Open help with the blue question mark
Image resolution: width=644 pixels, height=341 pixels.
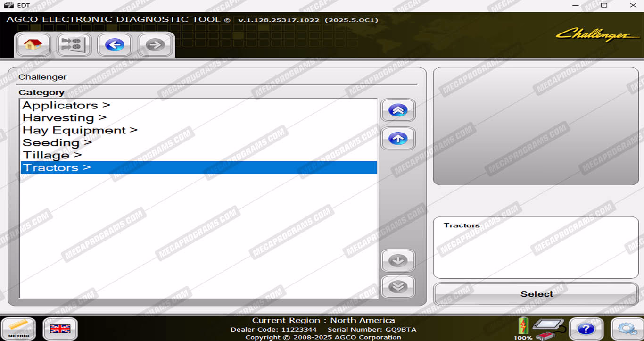coord(586,329)
